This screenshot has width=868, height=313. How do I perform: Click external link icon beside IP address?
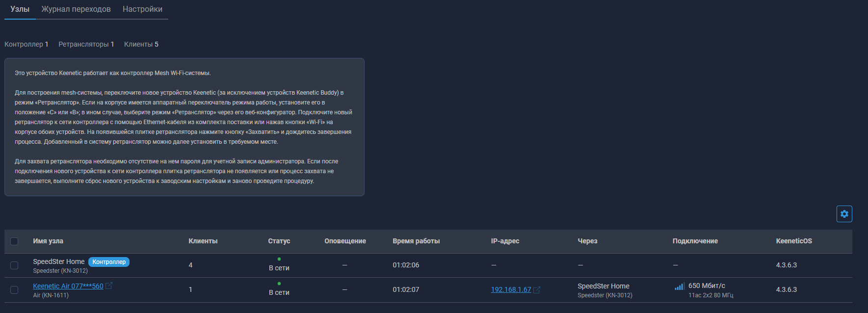point(537,290)
